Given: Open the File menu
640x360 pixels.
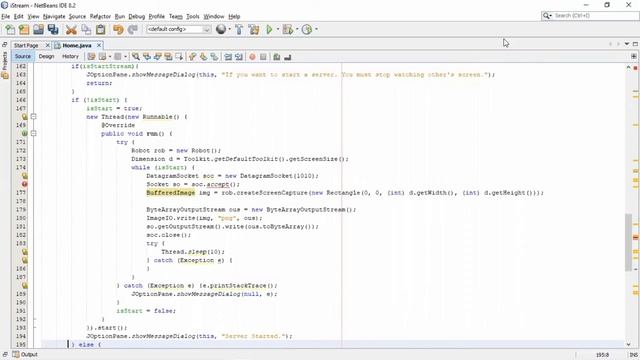Looking at the screenshot, I should (5, 16).
